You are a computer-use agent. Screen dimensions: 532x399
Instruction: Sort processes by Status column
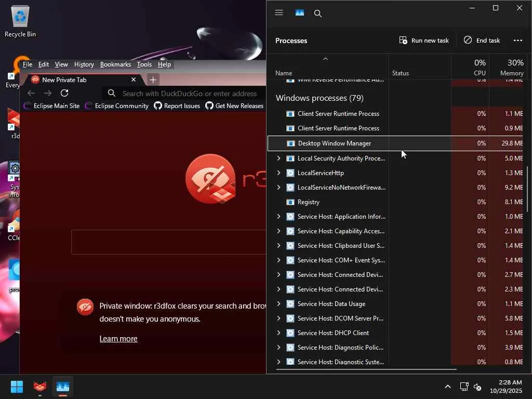click(401, 73)
